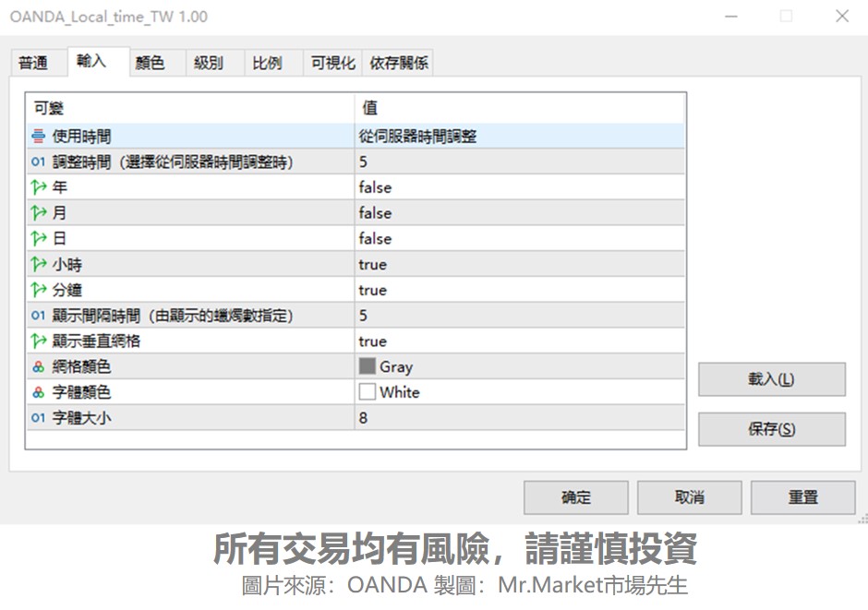Screen dimensions: 868x610
Task: Click the 确定 button
Action: pos(575,497)
